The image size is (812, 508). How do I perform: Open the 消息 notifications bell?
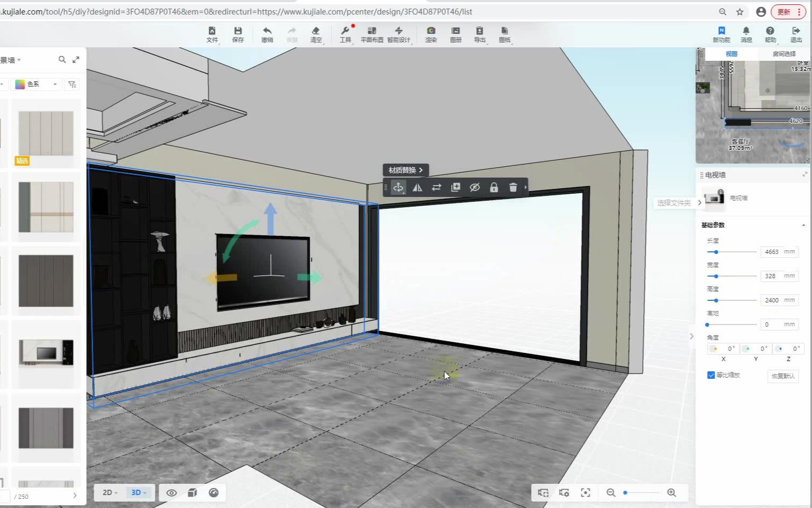tap(746, 34)
